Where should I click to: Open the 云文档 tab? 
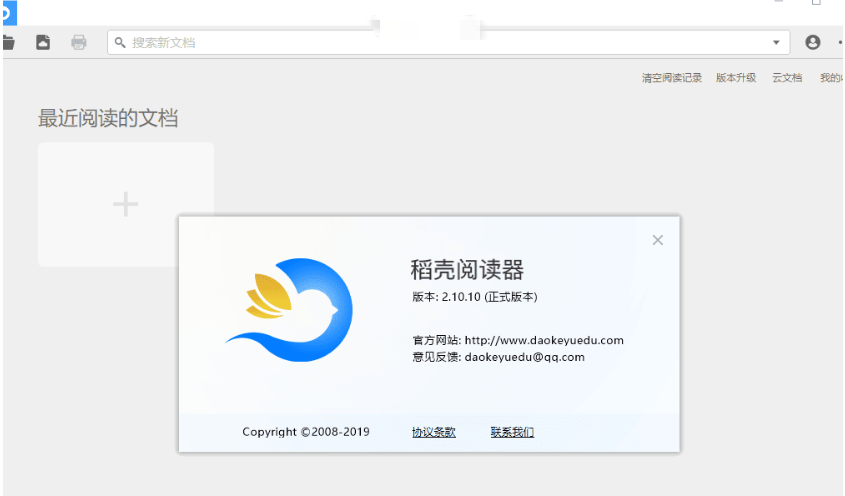tap(787, 78)
